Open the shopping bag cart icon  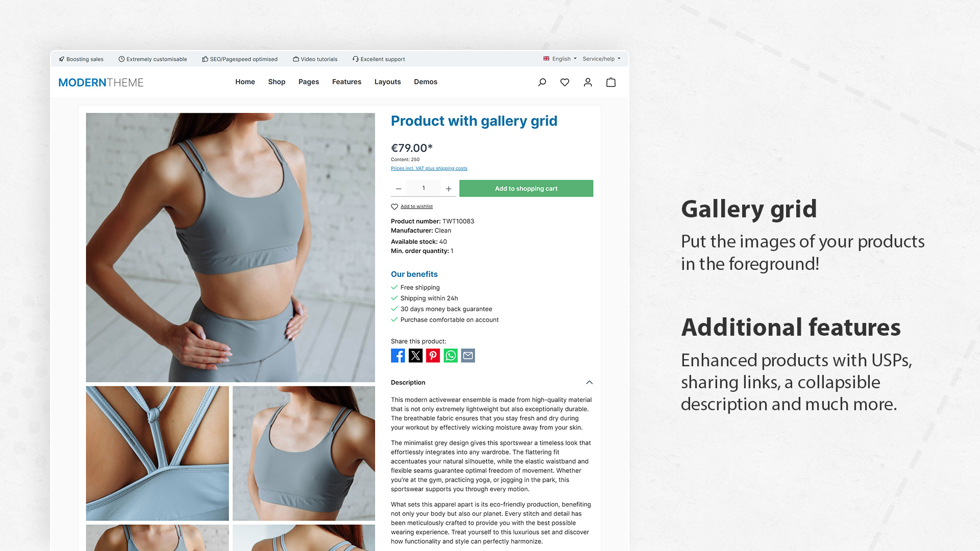coord(611,82)
